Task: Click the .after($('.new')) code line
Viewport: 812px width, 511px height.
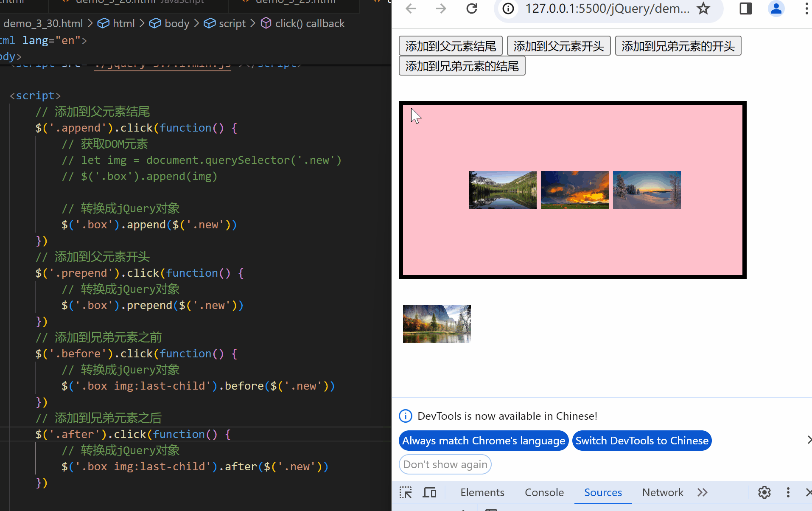Action: 195,466
